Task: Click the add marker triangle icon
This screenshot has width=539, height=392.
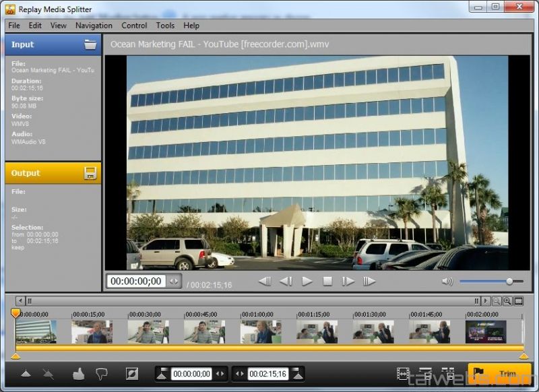Action: click(26, 374)
